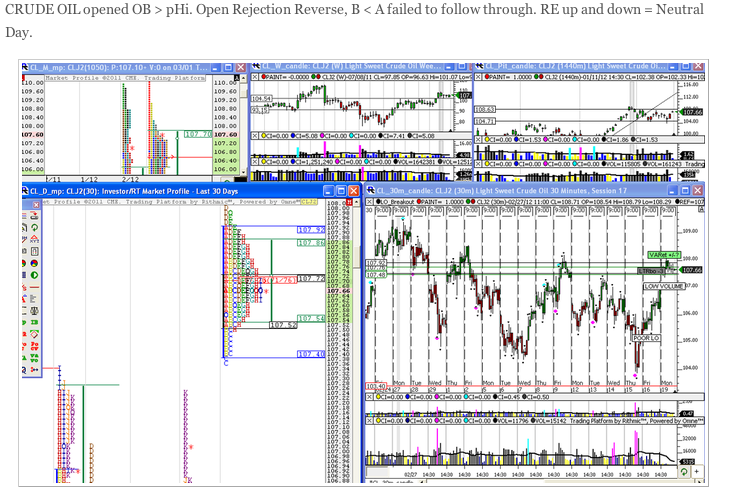Close the VOL=11796 volume pane in 30m chart

click(369, 420)
